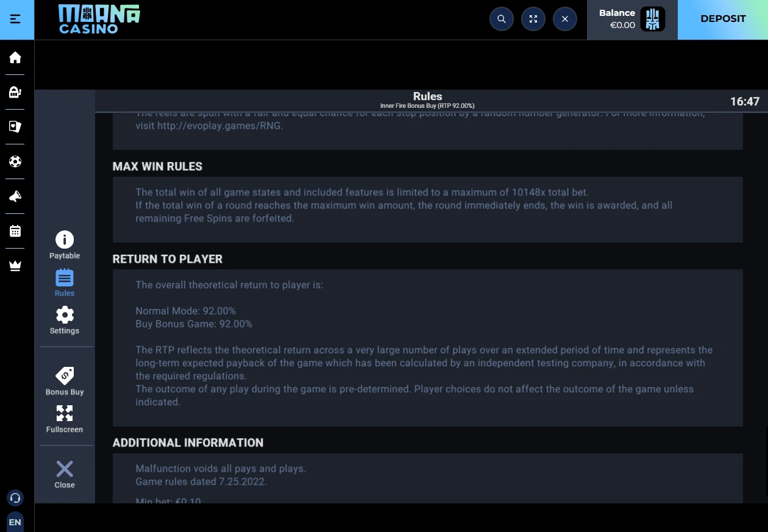Click the DEPOSIT button
The height and width of the screenshot is (532, 768).
point(723,19)
